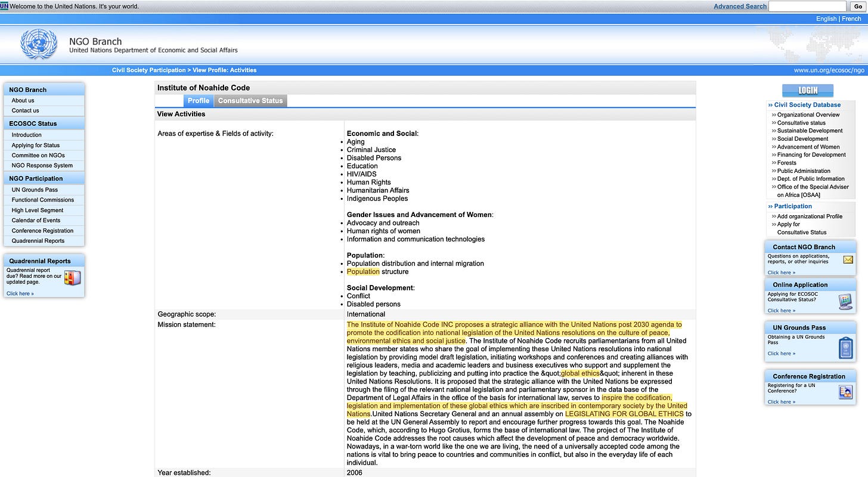Open Add organizational Profile link
Viewport: 868px width, 477px height.
click(x=810, y=216)
